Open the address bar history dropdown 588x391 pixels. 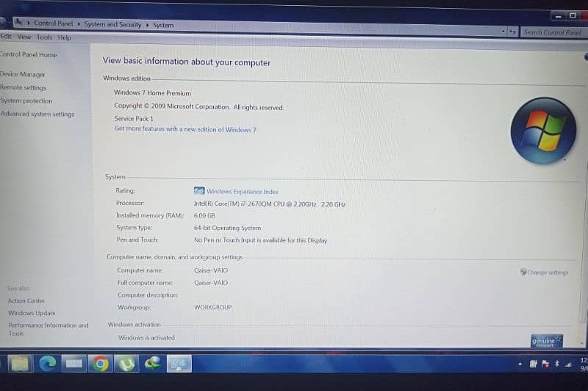click(503, 32)
